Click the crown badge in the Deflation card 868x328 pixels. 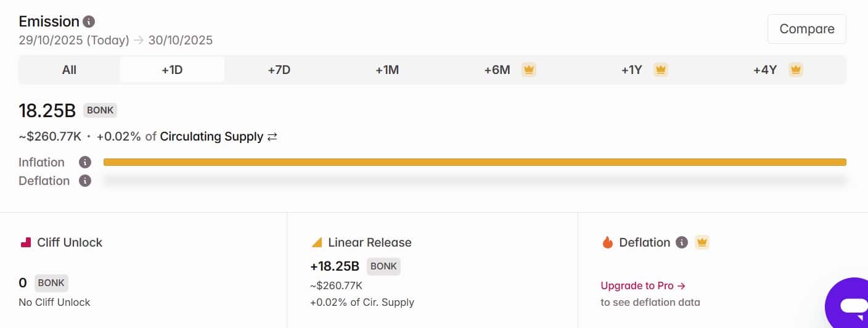[x=702, y=242]
